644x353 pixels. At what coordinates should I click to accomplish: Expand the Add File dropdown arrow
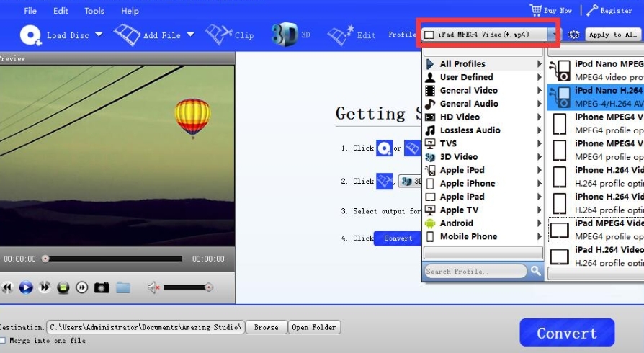pos(191,35)
